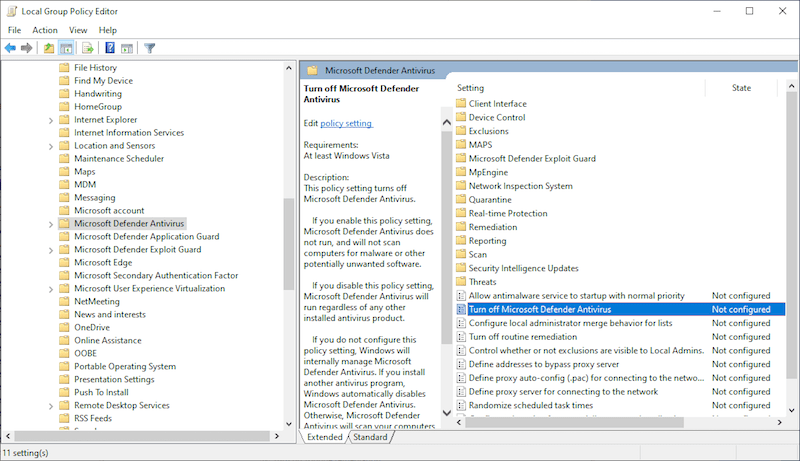Click description pane scroll up arrow
Viewport: 800px width, 461px height.
point(446,122)
